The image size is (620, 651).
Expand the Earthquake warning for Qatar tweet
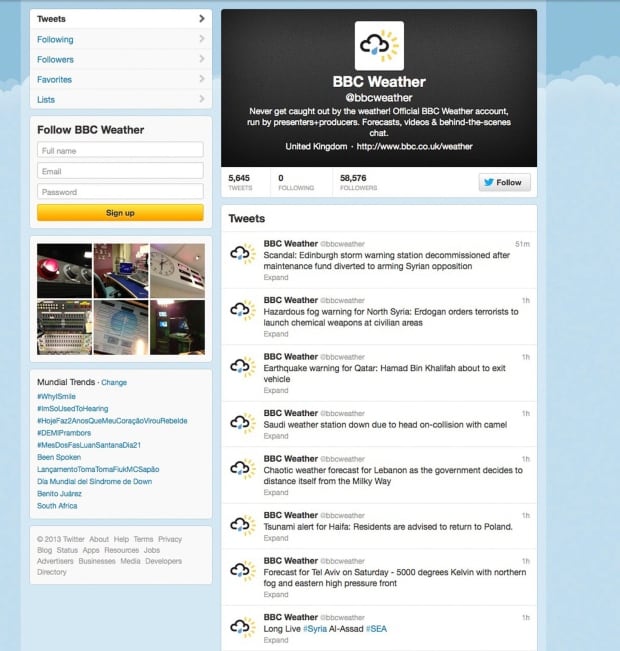click(x=276, y=390)
